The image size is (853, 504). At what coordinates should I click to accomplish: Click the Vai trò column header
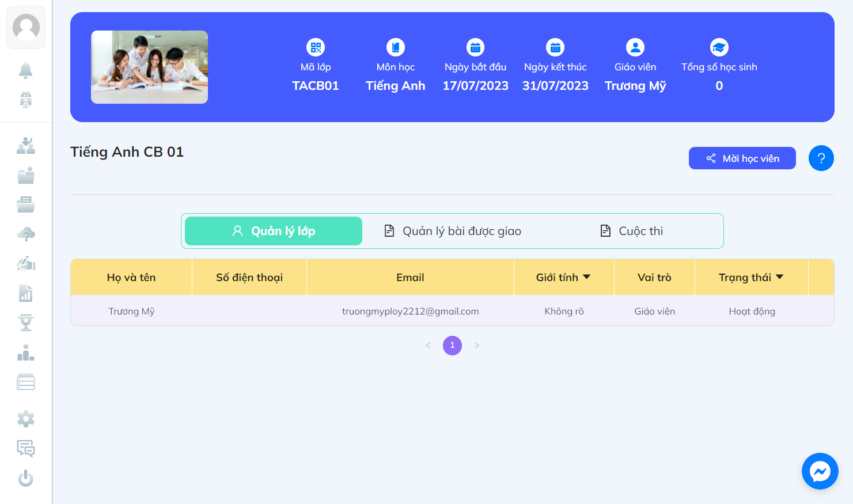click(654, 278)
